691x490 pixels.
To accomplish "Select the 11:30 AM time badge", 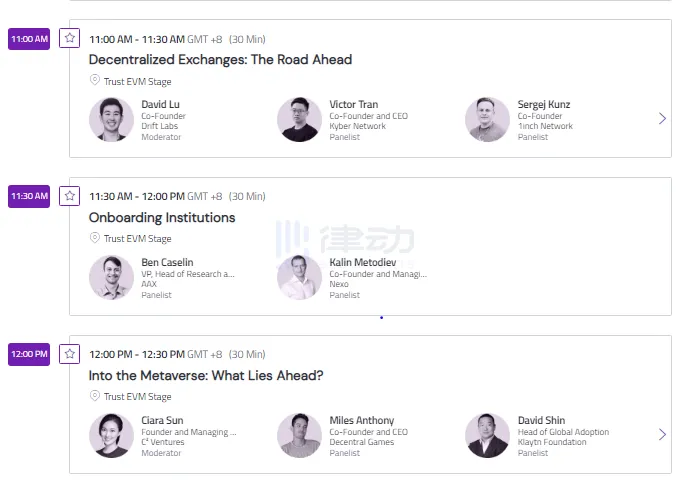I will 29,196.
